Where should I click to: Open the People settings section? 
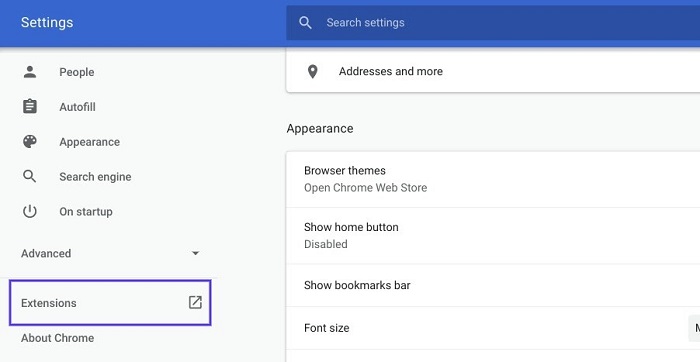(x=77, y=72)
